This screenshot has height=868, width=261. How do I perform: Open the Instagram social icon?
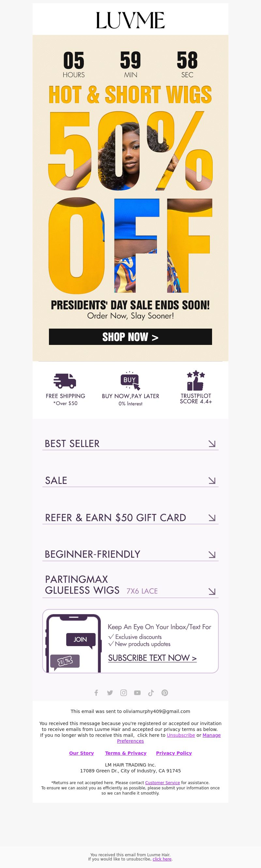[124, 693]
